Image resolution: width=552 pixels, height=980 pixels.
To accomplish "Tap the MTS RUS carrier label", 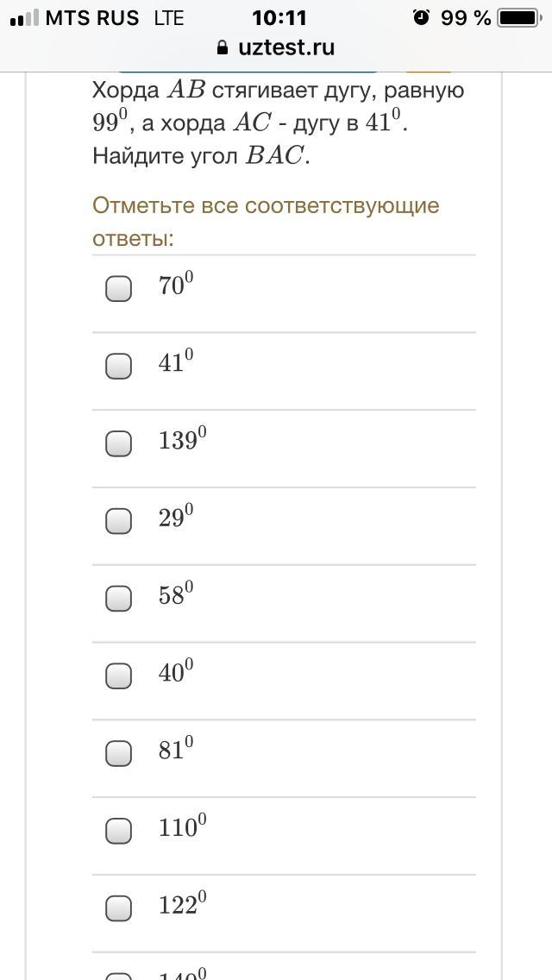I will point(92,18).
